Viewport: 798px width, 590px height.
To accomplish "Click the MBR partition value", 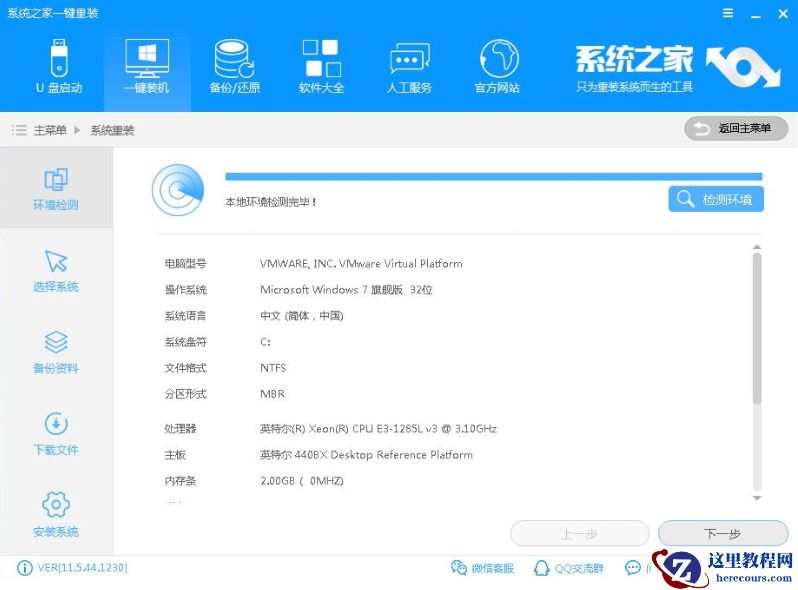I will point(272,394).
